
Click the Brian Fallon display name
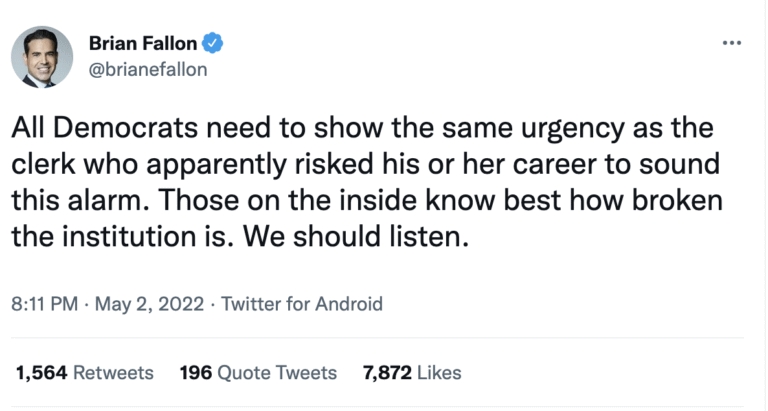click(143, 44)
